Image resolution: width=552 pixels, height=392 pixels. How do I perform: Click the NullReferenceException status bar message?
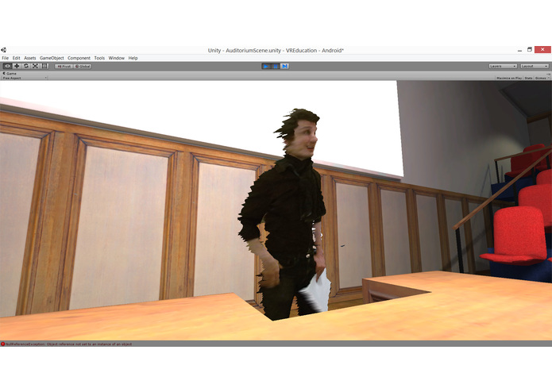(x=68, y=344)
